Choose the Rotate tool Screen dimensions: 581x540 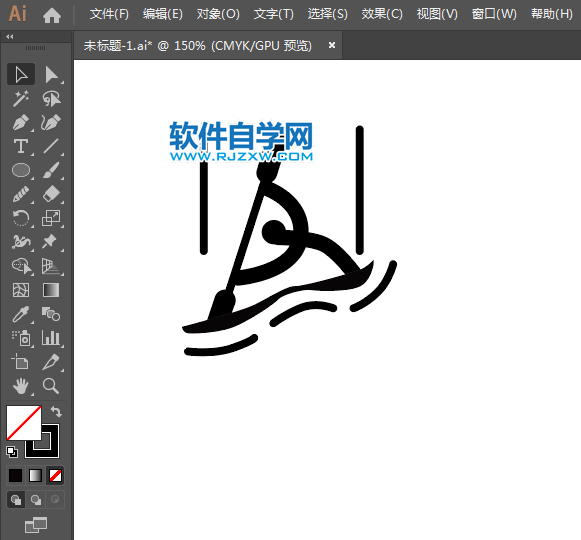[x=21, y=218]
